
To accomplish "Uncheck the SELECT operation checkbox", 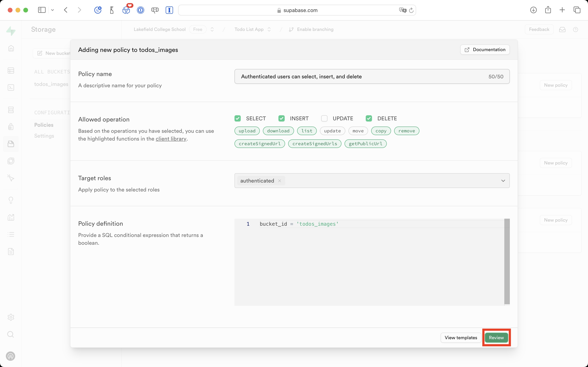I will pyautogui.click(x=237, y=118).
